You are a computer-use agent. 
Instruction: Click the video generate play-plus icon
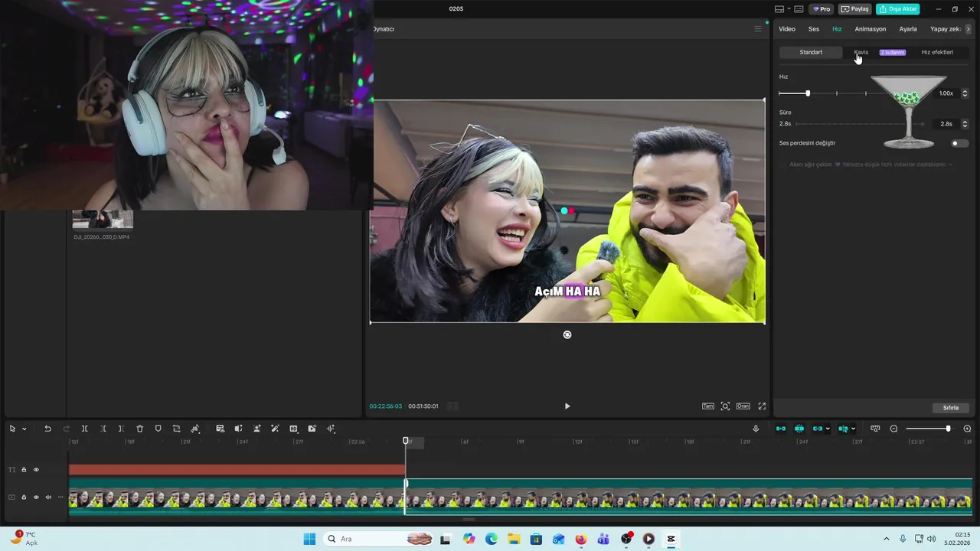pos(312,429)
